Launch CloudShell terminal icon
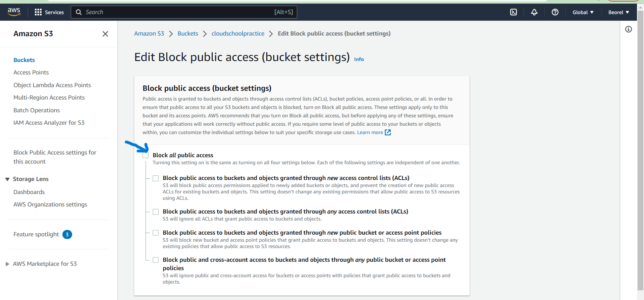Image resolution: width=644 pixels, height=300 pixels. coord(513,12)
